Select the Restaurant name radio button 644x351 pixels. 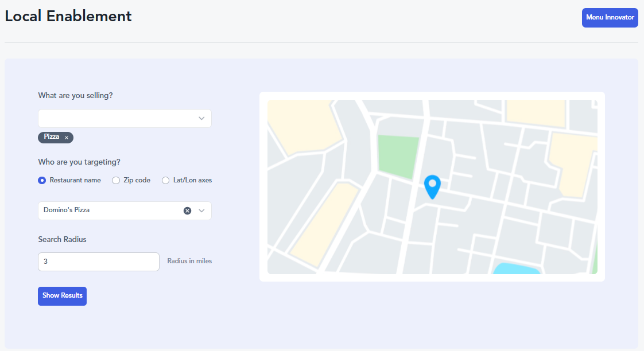coord(42,180)
